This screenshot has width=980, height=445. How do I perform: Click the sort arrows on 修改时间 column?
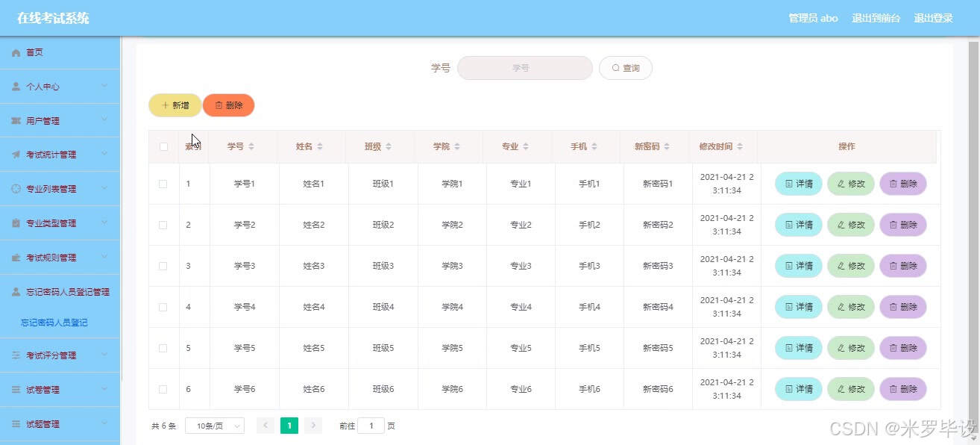coord(740,146)
